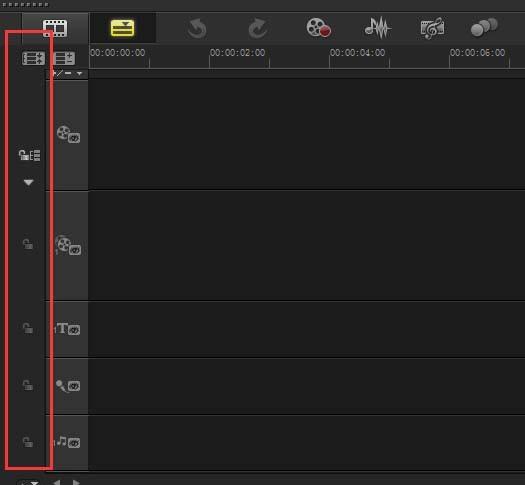Select the yellow Timeline View button
This screenshot has height=485, width=525.
123,28
